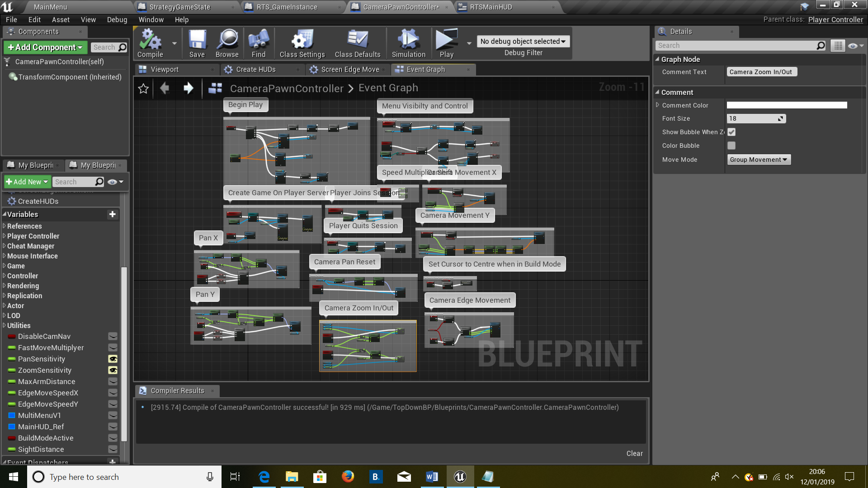Open view options eye dropdown in My Blueprint

pos(116,182)
